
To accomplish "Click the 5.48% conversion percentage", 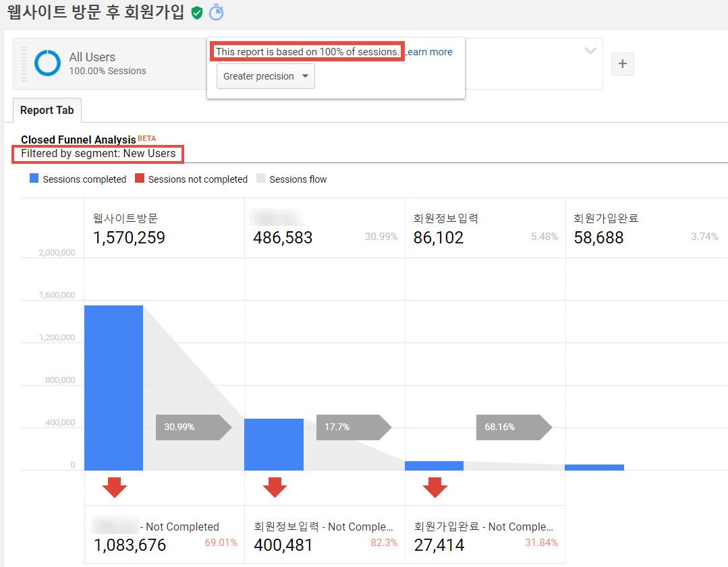I will [x=544, y=237].
